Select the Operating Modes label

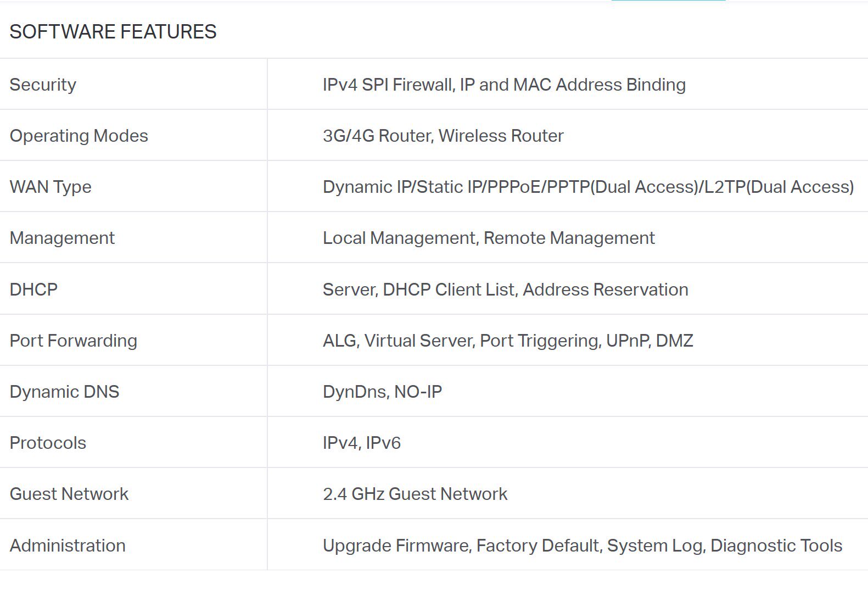click(x=79, y=136)
